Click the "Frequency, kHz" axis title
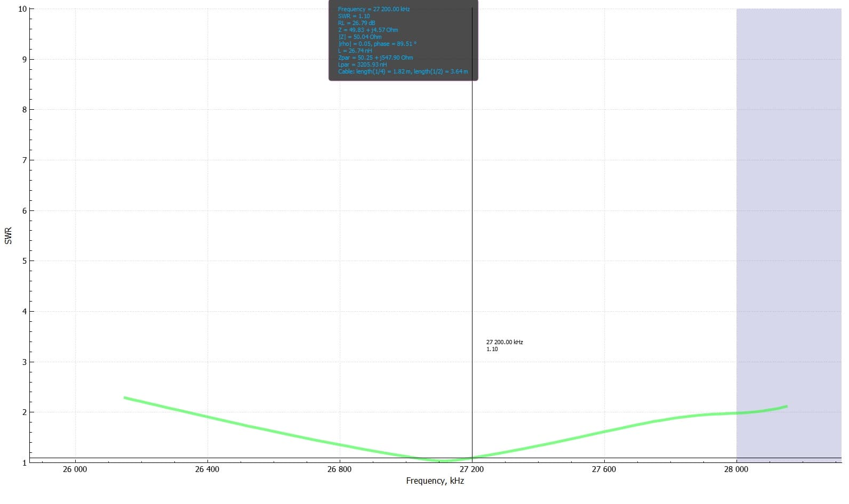Image resolution: width=849 pixels, height=504 pixels. pyautogui.click(x=435, y=481)
